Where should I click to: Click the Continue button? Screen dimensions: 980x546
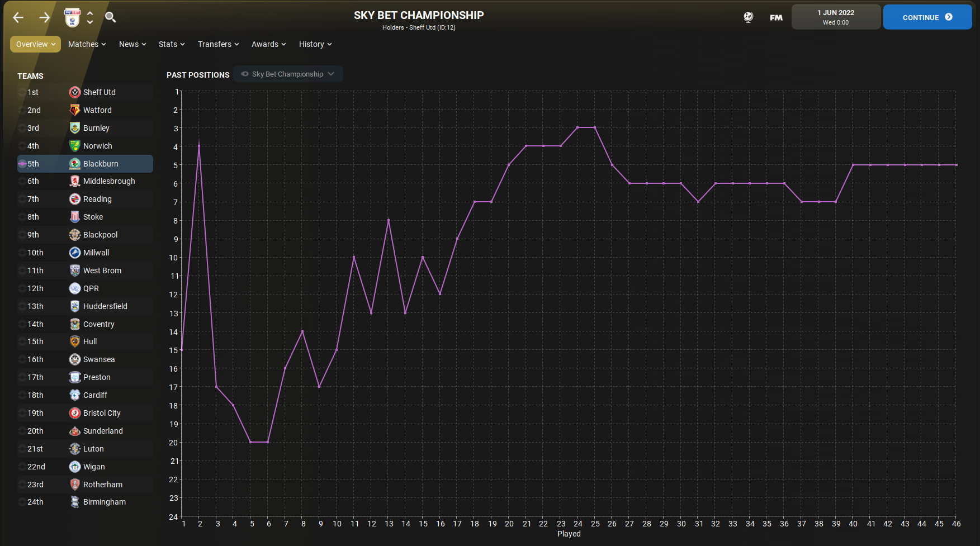(x=927, y=17)
